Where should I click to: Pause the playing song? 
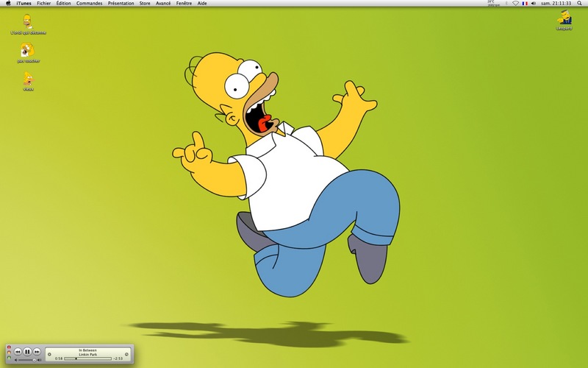pyautogui.click(x=27, y=352)
